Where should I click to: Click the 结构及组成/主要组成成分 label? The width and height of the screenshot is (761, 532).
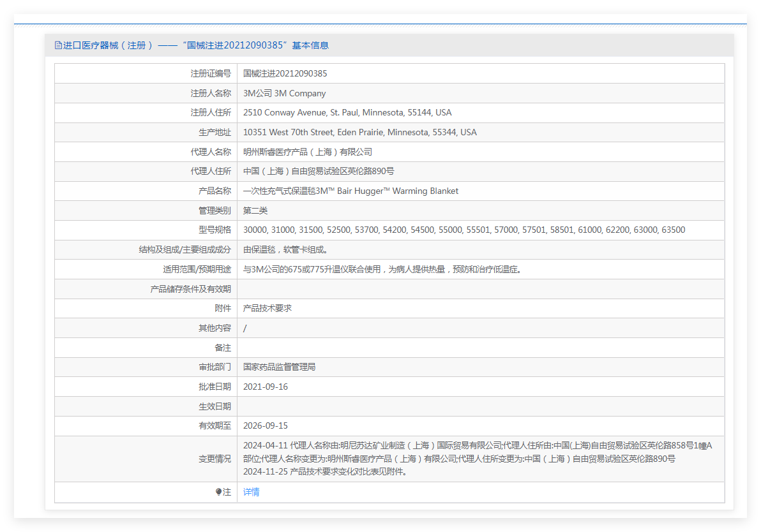coord(185,250)
